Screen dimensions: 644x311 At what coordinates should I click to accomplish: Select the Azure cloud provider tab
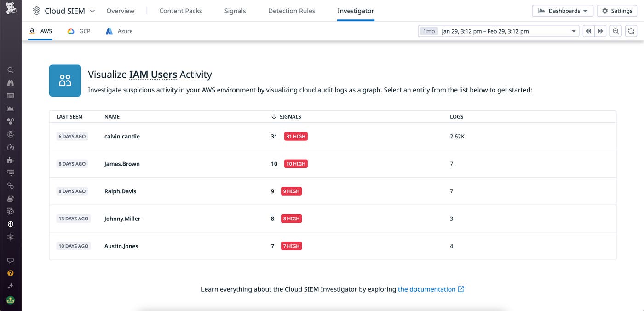click(119, 31)
